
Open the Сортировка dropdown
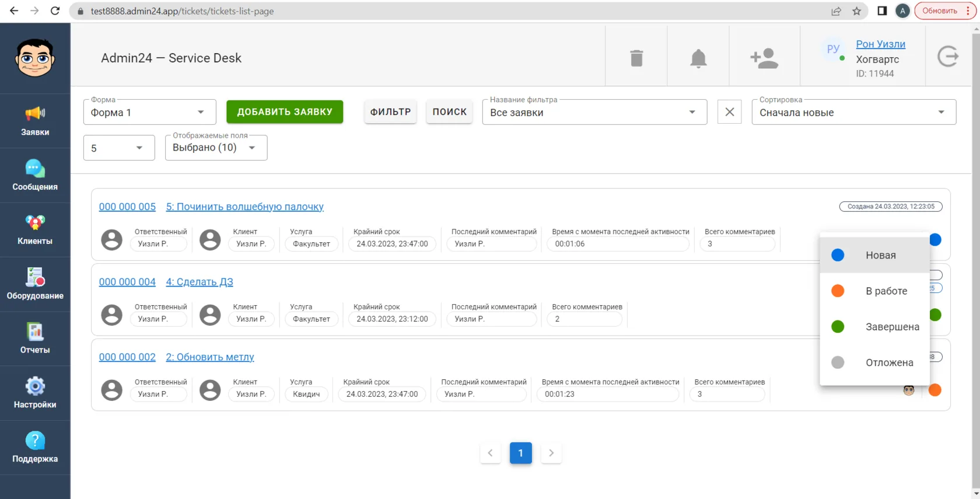[x=854, y=112]
